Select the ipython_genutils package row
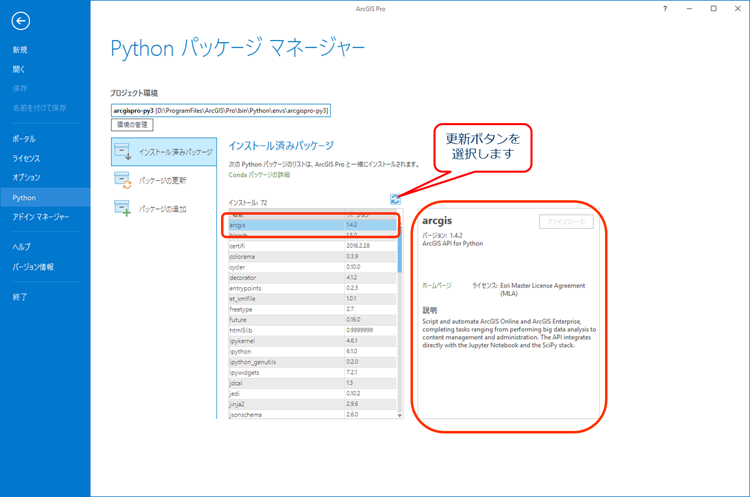The image size is (750, 497). pos(313,362)
